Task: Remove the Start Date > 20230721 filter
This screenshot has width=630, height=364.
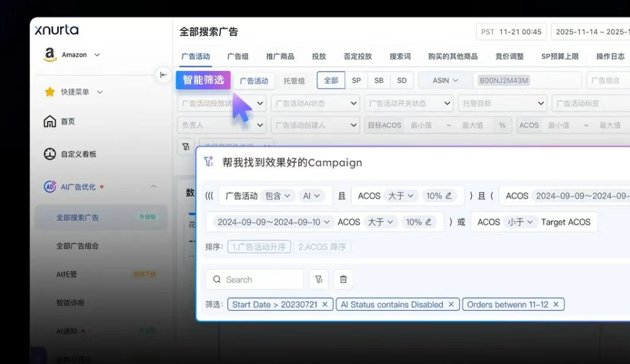Action: (x=325, y=304)
